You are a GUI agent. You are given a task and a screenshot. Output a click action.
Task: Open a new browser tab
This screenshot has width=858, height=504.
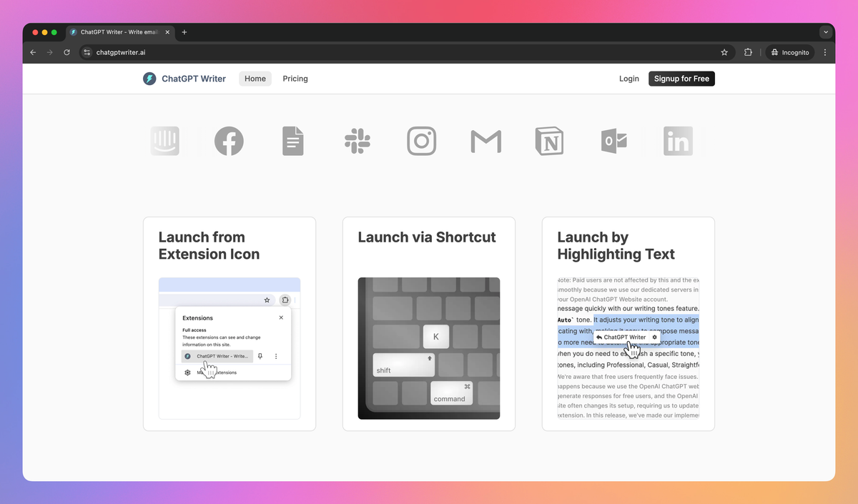(x=184, y=32)
